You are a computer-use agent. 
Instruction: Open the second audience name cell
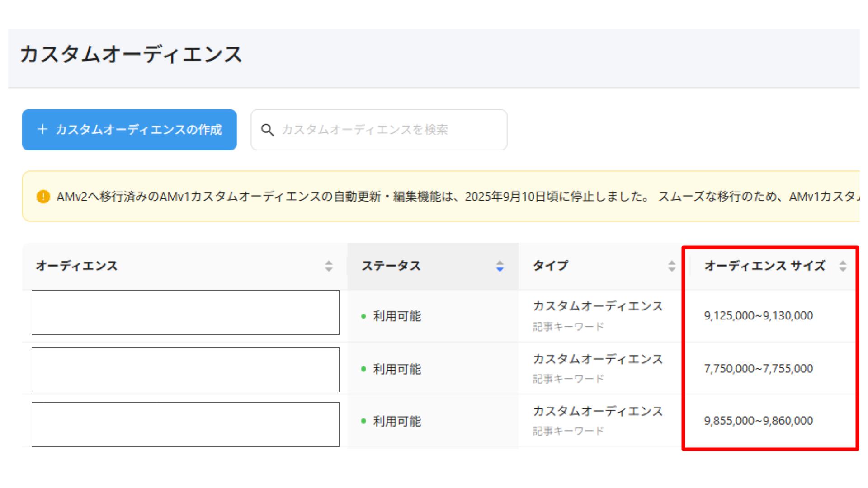(x=185, y=370)
